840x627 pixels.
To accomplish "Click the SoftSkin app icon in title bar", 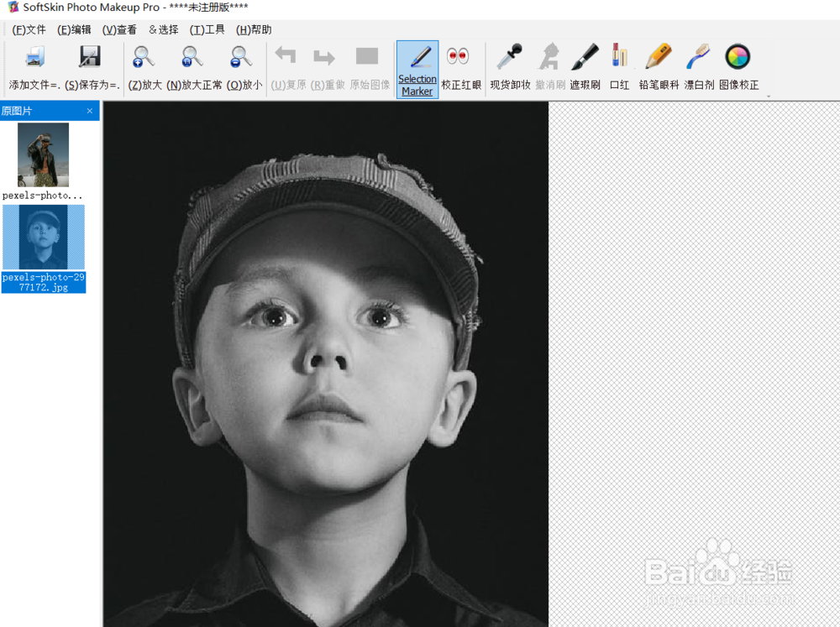I will [13, 8].
